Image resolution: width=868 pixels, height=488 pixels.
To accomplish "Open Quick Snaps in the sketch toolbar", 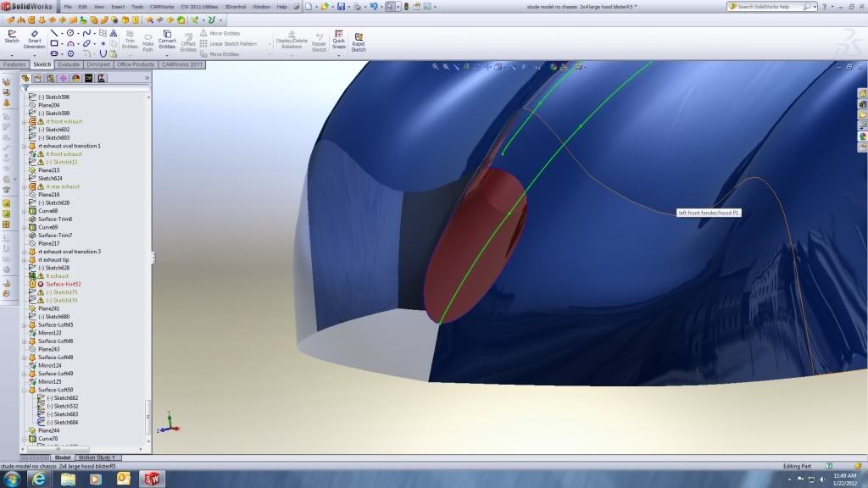I will [338, 41].
